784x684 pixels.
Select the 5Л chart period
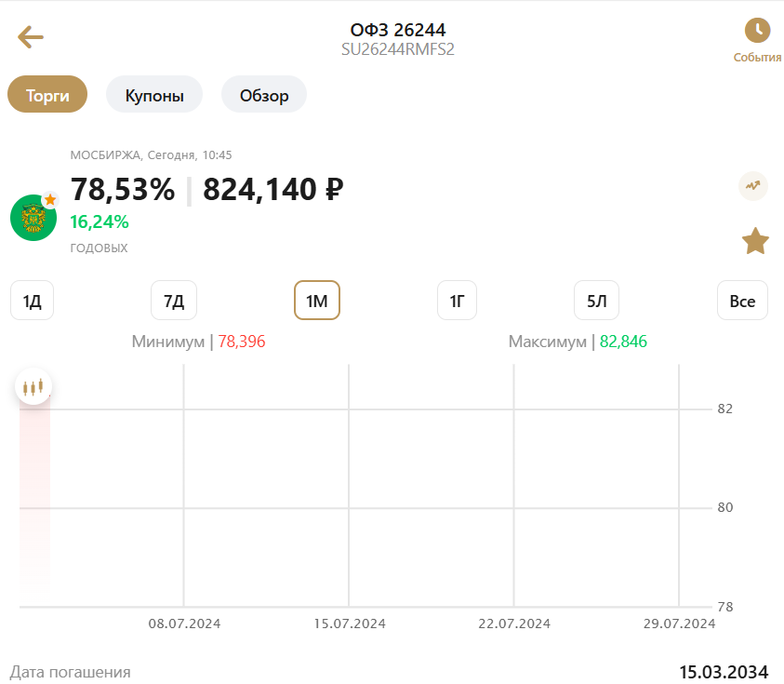596,301
